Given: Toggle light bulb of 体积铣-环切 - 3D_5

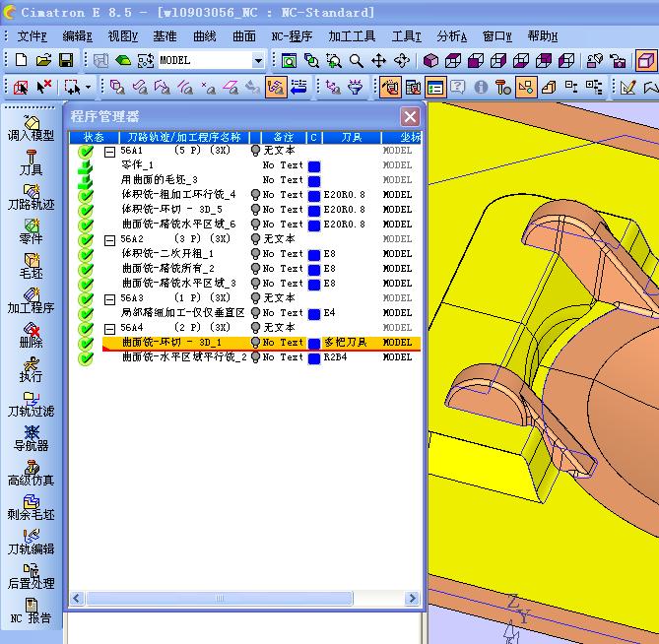Looking at the screenshot, I should click(255, 209).
